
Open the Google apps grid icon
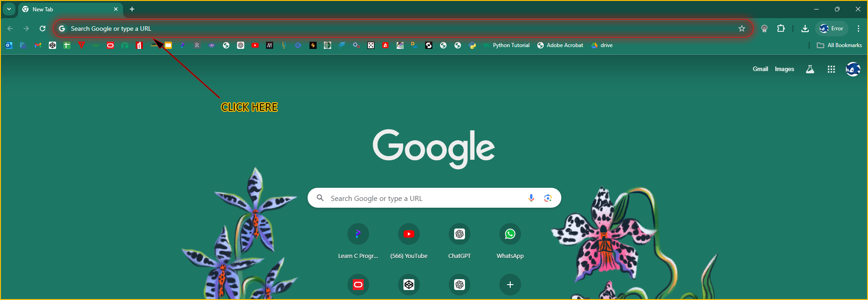pos(831,69)
